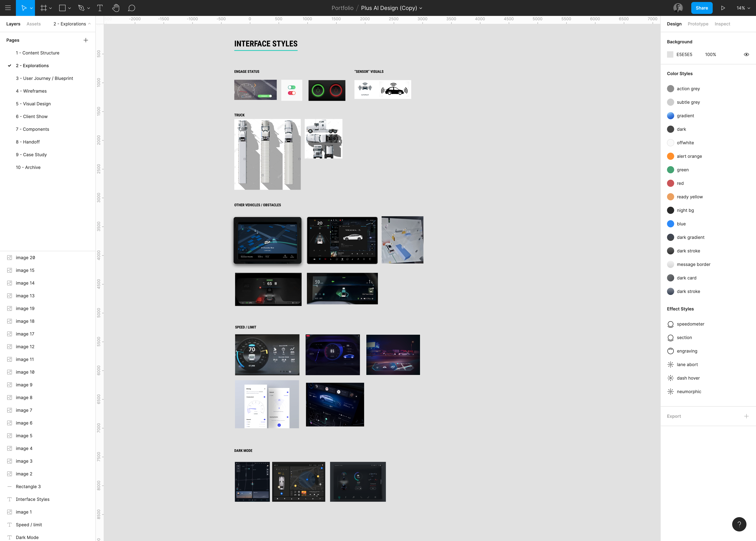Select the Frame tool
Screen dimensions: 756x541
coord(44,8)
